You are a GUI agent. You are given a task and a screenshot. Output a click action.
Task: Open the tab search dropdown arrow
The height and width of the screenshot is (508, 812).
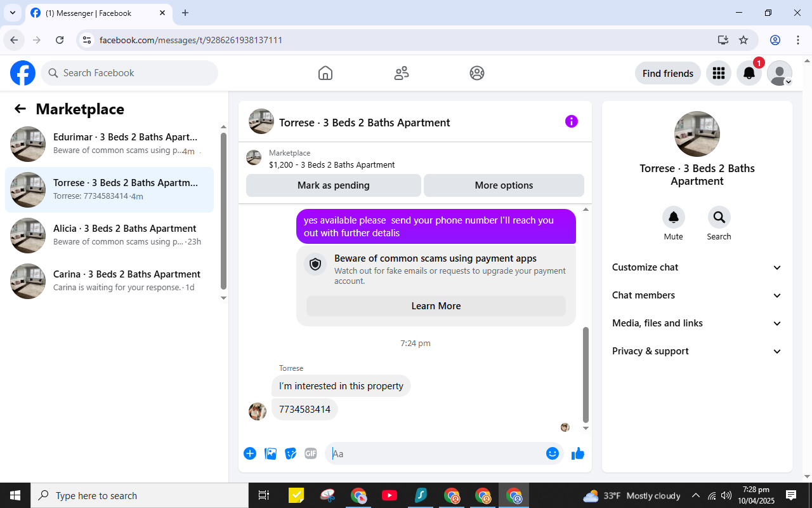pos(12,13)
